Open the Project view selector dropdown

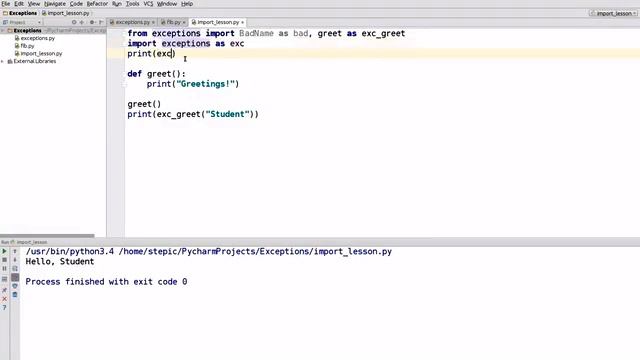[22, 22]
